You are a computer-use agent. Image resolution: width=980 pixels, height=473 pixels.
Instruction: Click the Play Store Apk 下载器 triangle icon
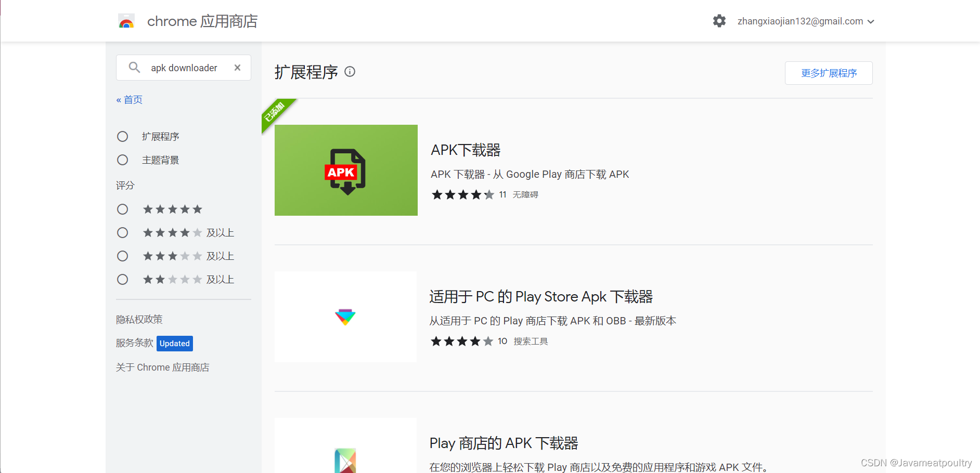pyautogui.click(x=345, y=317)
